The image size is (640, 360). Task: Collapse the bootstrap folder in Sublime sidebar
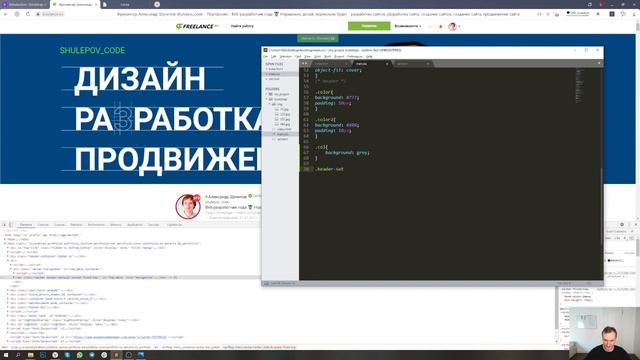pyautogui.click(x=267, y=99)
